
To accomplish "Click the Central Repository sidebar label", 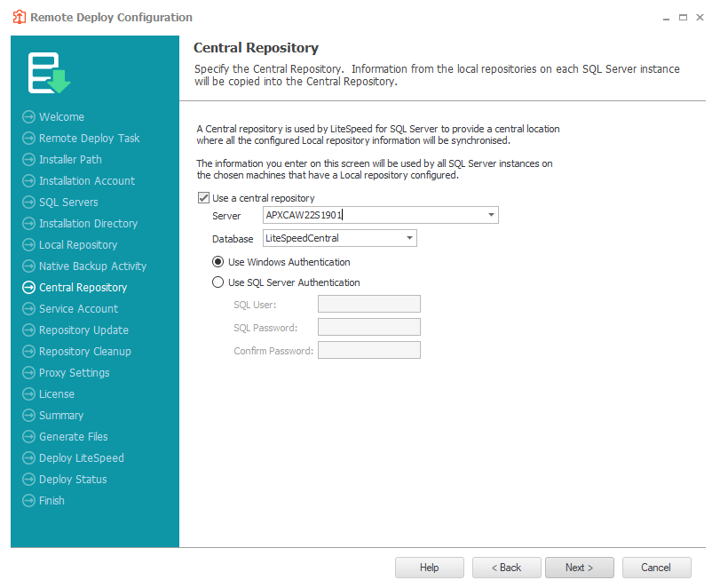I will (x=83, y=288).
